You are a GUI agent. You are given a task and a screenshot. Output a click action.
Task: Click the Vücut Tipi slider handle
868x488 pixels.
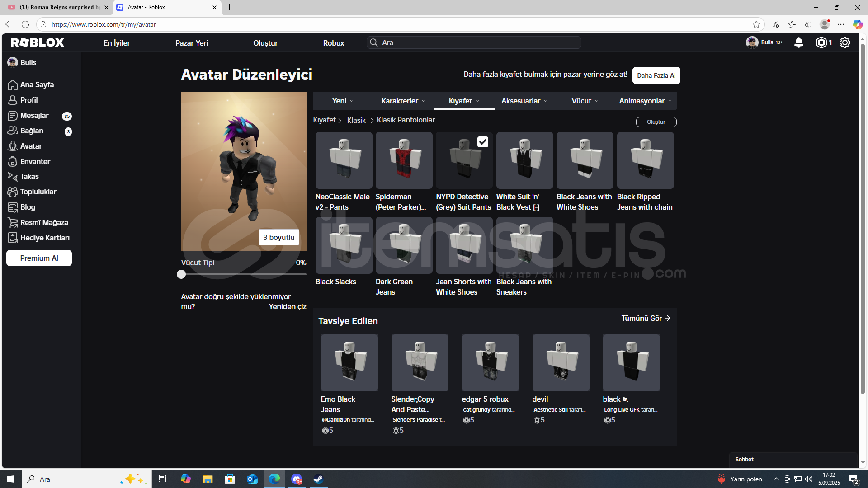tap(181, 274)
